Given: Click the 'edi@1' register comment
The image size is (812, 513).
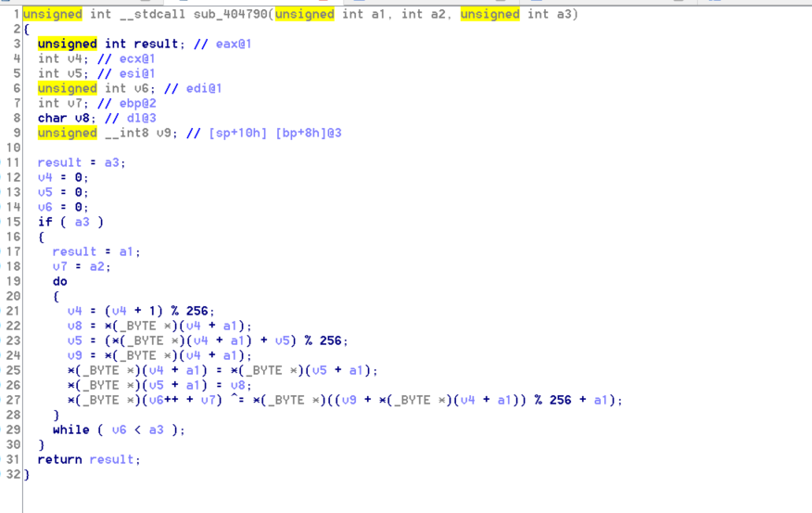Looking at the screenshot, I should pos(204,89).
